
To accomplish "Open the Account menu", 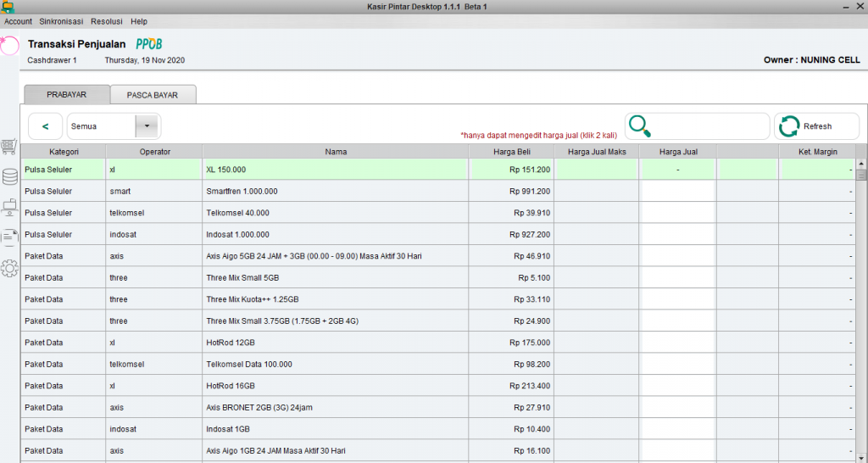I will tap(19, 21).
